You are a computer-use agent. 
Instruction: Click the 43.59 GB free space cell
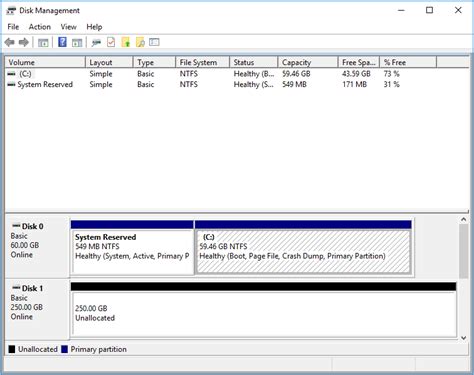click(356, 74)
